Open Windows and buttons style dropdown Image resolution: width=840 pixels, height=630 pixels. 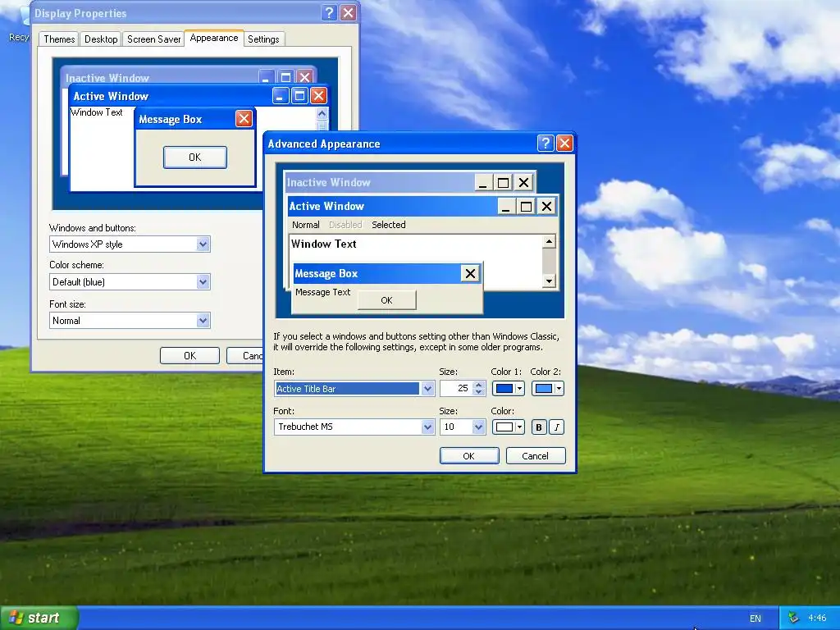(x=203, y=244)
